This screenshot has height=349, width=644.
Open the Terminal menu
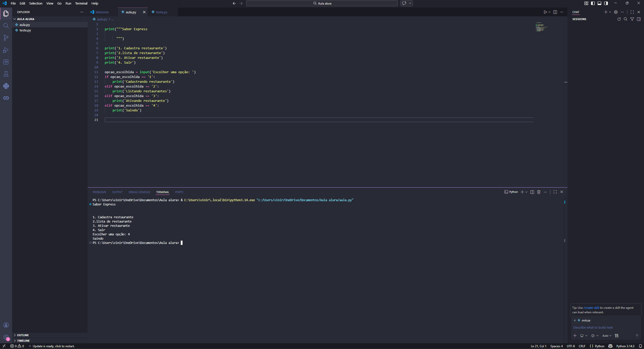81,3
